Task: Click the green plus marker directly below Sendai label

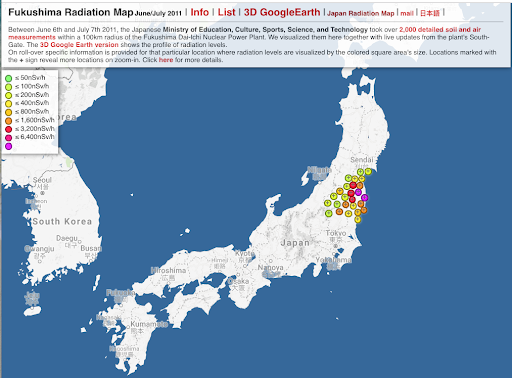Action: point(360,172)
